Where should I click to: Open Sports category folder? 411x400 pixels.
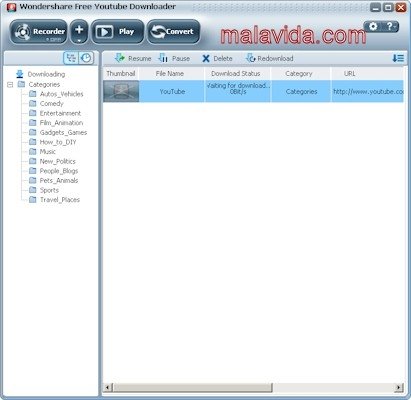(x=44, y=190)
